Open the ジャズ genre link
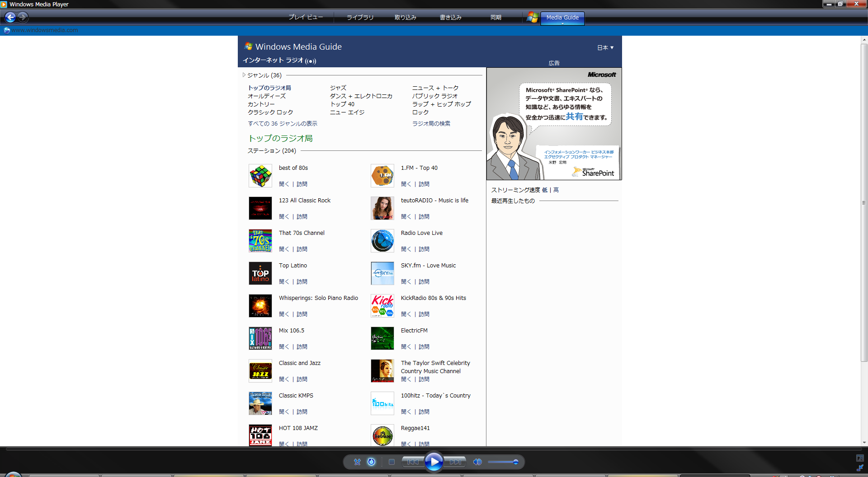This screenshot has width=868, height=477. click(x=338, y=88)
